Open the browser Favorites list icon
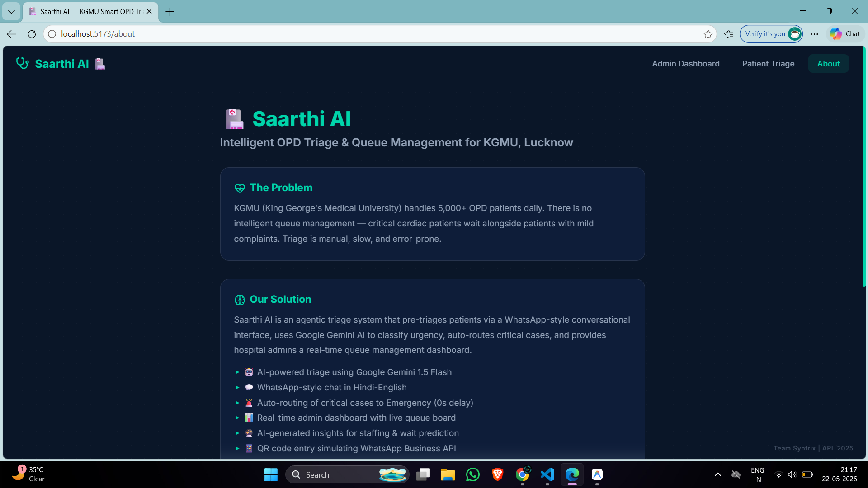Image resolution: width=868 pixels, height=488 pixels. coord(728,34)
